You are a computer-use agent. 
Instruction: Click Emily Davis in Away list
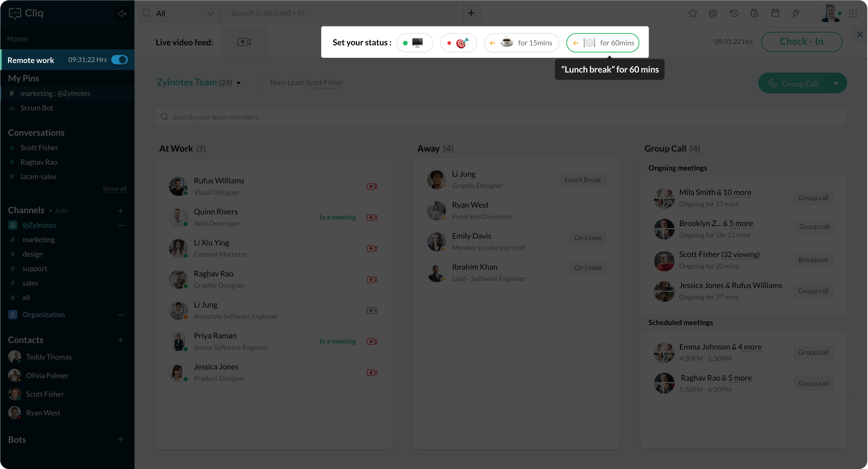[471, 236]
